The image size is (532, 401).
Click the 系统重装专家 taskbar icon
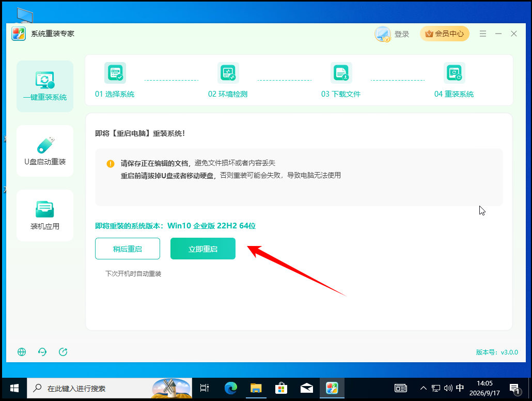coord(332,388)
